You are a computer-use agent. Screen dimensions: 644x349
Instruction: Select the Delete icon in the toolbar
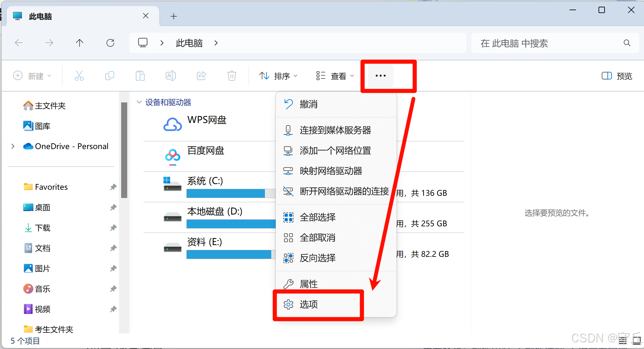point(232,76)
